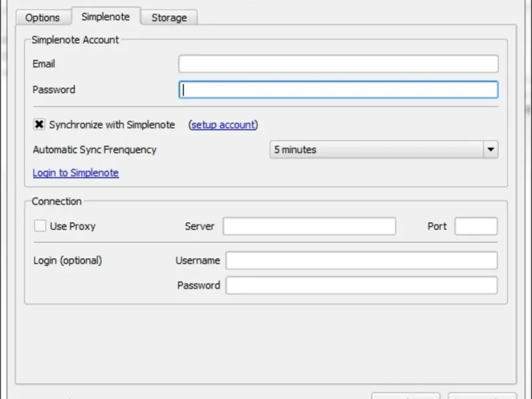The image size is (532, 399).
Task: Switch to the Options tab
Action: pyautogui.click(x=43, y=17)
